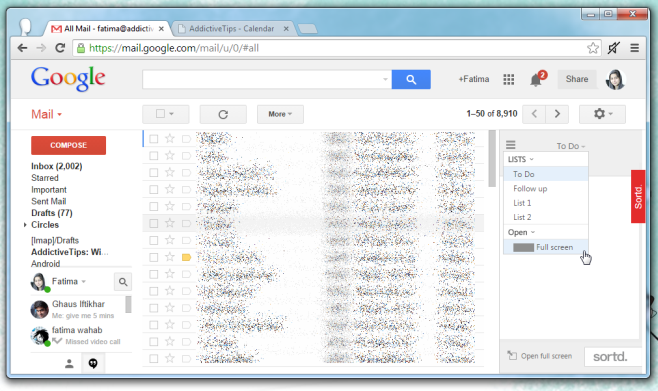The image size is (658, 391).
Task: Click Ghaus Iftikhar's chat avatar
Action: coord(39,310)
